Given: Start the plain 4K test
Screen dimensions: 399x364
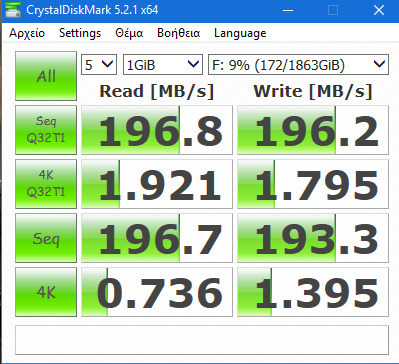Looking at the screenshot, I should pos(46,292).
